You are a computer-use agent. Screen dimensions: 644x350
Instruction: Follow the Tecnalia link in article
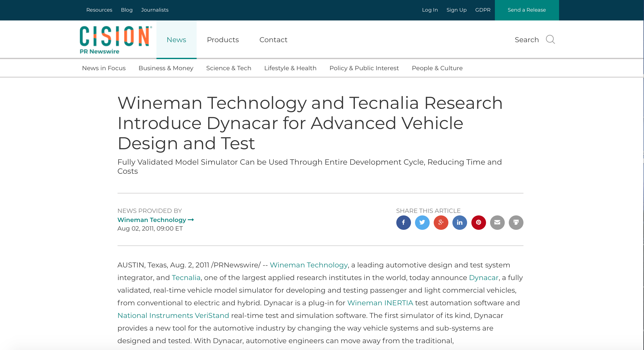pos(186,278)
